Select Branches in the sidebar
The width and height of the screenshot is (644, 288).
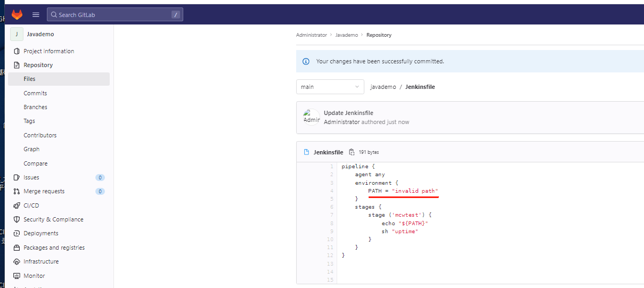pos(35,107)
